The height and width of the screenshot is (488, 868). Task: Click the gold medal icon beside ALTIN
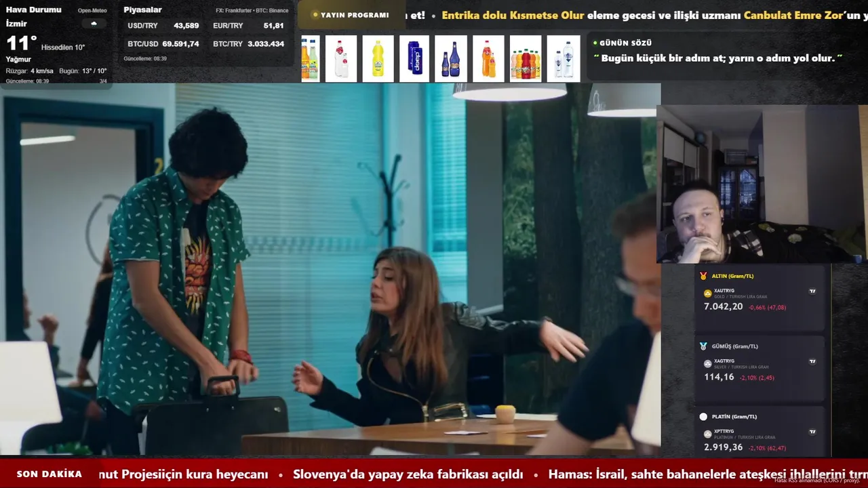coord(703,276)
